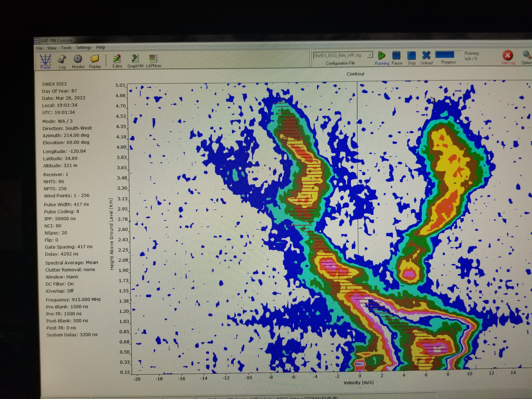Pause the radar acquisition
Viewport: 532px width, 399px height.
coord(396,56)
